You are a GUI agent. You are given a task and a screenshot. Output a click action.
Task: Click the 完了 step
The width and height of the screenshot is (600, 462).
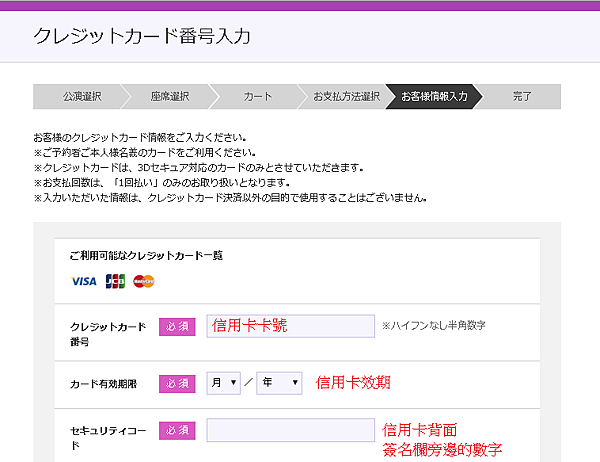522,96
